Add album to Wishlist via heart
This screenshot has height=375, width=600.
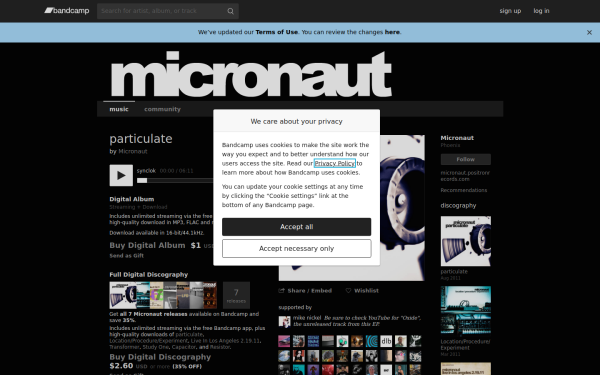tap(362, 291)
